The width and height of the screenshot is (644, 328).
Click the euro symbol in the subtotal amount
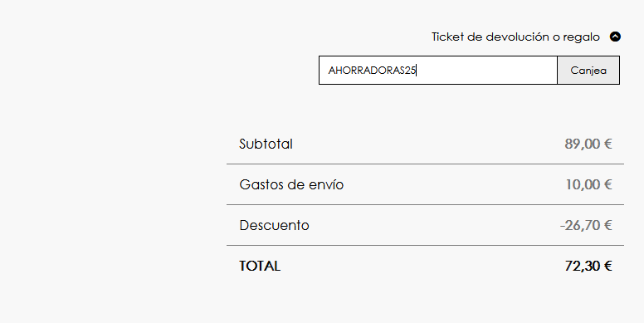tap(607, 144)
